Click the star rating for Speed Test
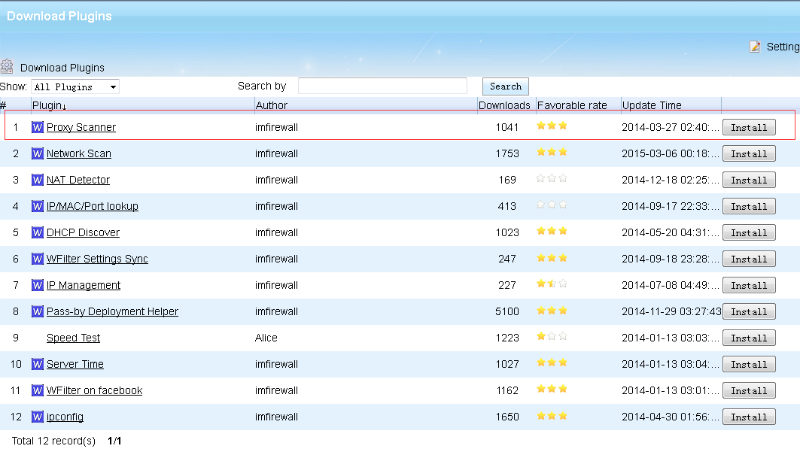Viewport: 800px width, 458px height. click(x=552, y=337)
